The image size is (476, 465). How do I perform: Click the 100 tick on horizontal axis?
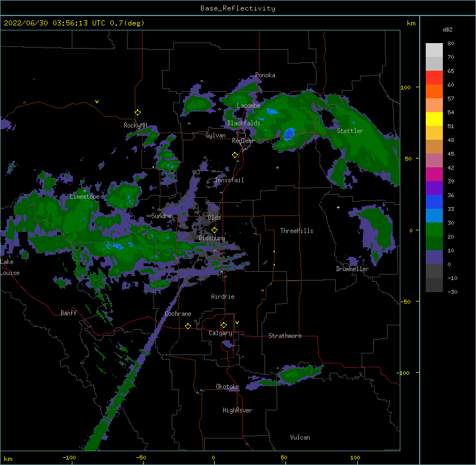tap(355, 457)
